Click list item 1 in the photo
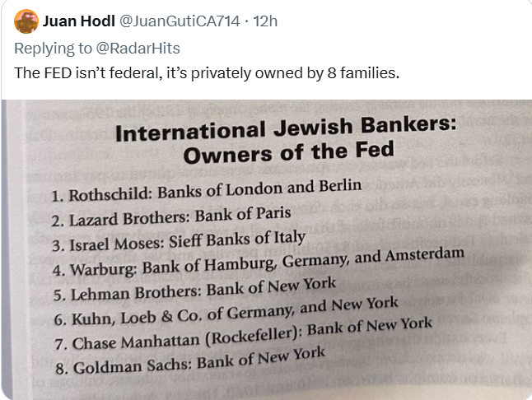 tap(206, 191)
